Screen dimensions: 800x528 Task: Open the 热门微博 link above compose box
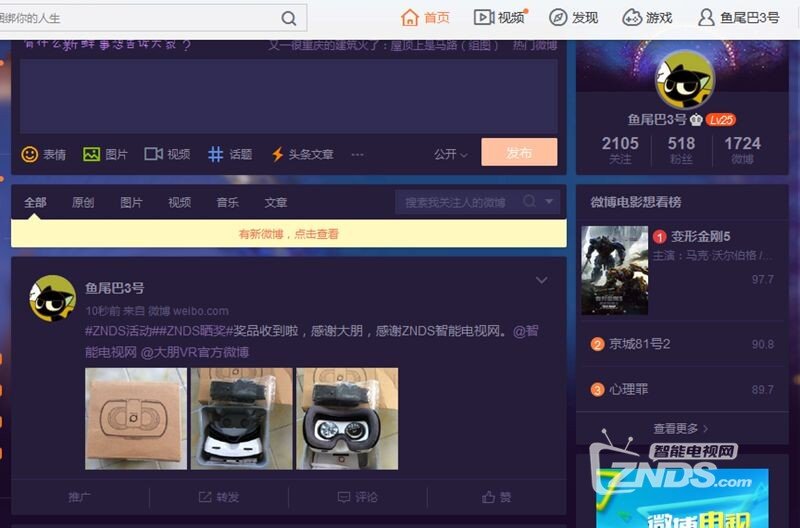(535, 46)
